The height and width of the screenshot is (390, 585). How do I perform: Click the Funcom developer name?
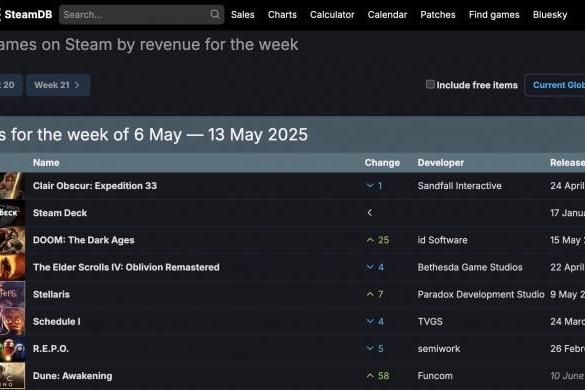(x=435, y=376)
